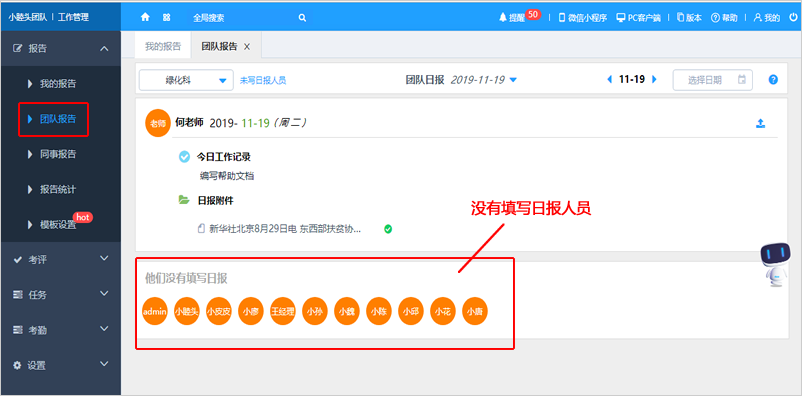Click the 小陈 user avatar
Viewport: 802px width, 396px height.
[379, 311]
